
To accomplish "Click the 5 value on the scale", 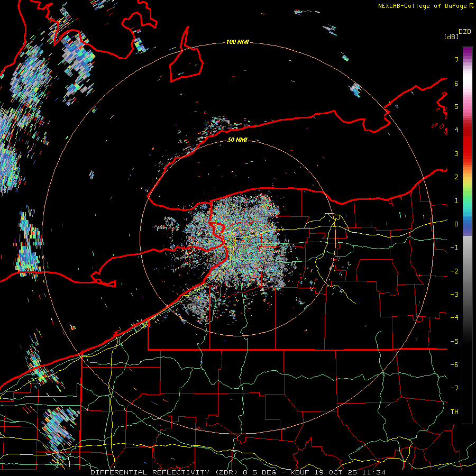I will coord(456,106).
